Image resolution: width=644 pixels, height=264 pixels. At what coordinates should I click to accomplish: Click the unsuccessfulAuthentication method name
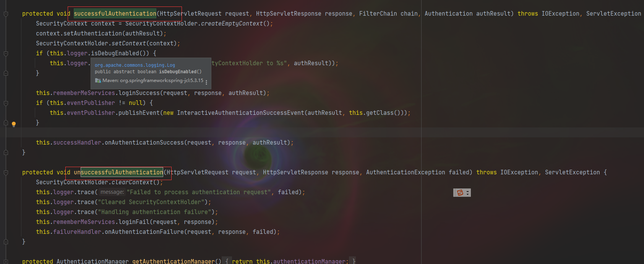pos(118,172)
